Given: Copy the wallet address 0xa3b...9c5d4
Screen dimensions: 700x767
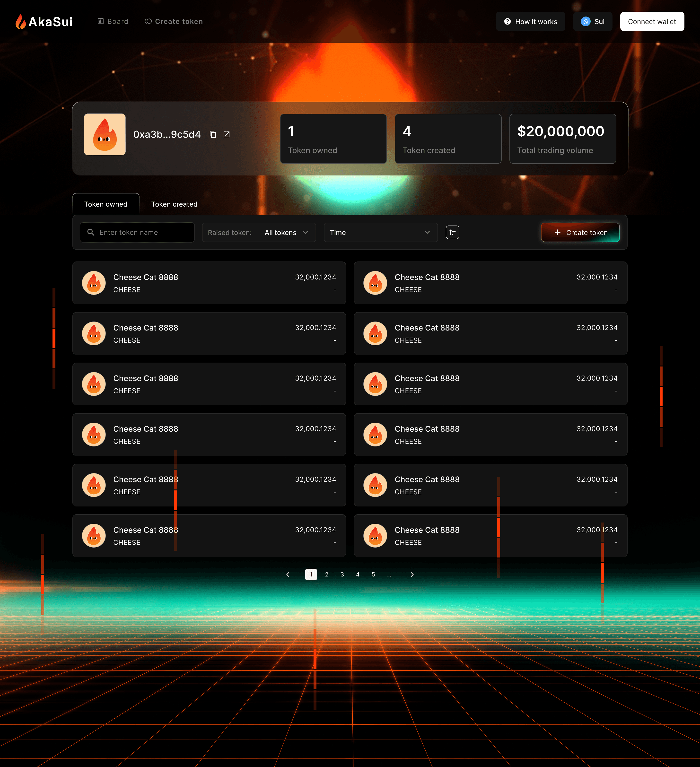Looking at the screenshot, I should (x=213, y=135).
